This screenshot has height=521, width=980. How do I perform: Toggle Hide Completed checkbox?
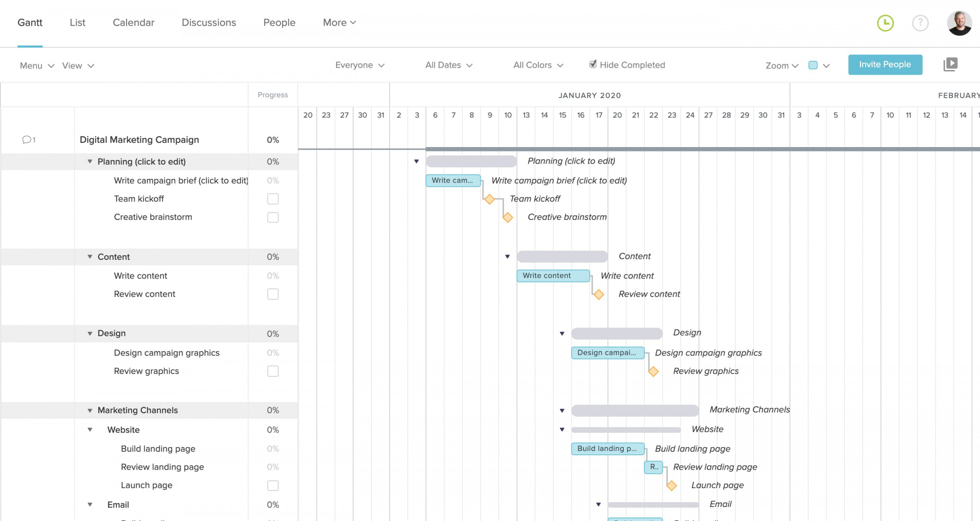point(591,64)
